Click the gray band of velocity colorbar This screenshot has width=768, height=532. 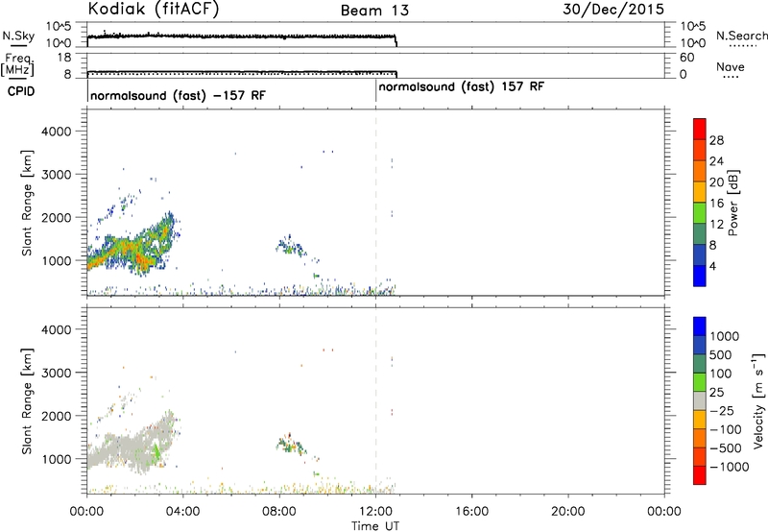pyautogui.click(x=700, y=400)
